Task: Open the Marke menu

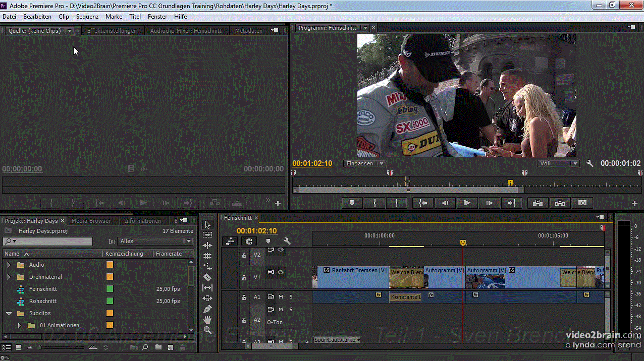Action: tap(114, 17)
